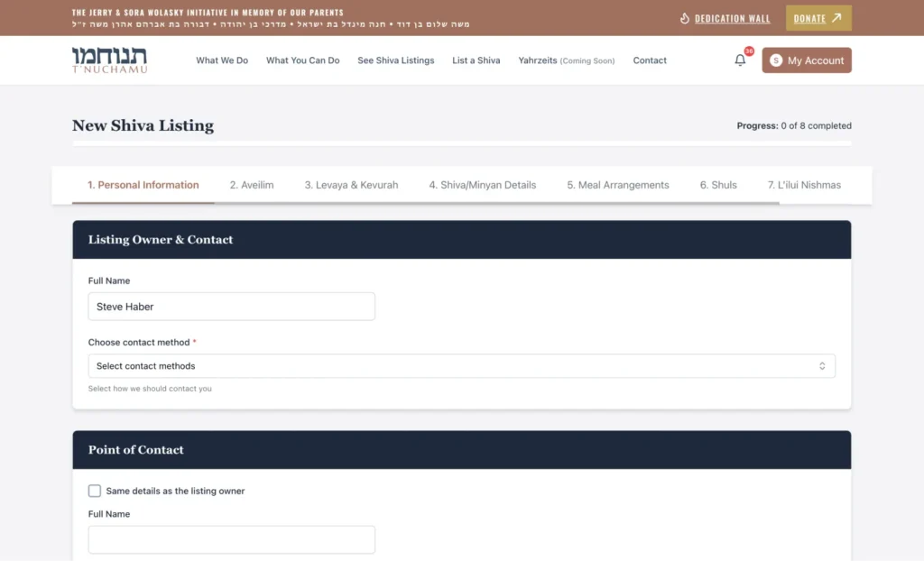Switch to the Aveilim tab

[252, 185]
